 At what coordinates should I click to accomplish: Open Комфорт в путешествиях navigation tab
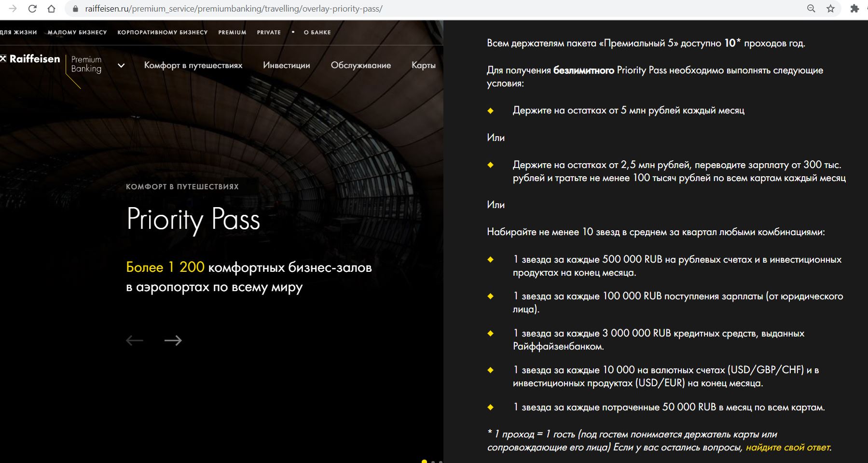(193, 66)
